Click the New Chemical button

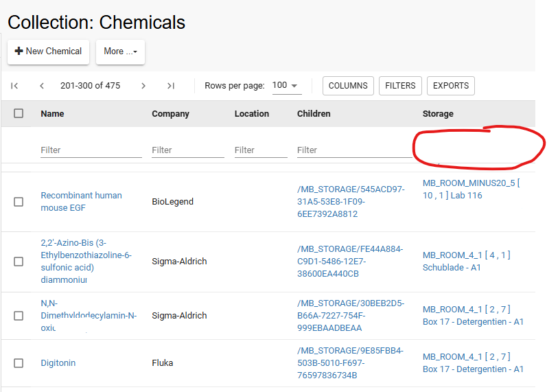pos(48,51)
